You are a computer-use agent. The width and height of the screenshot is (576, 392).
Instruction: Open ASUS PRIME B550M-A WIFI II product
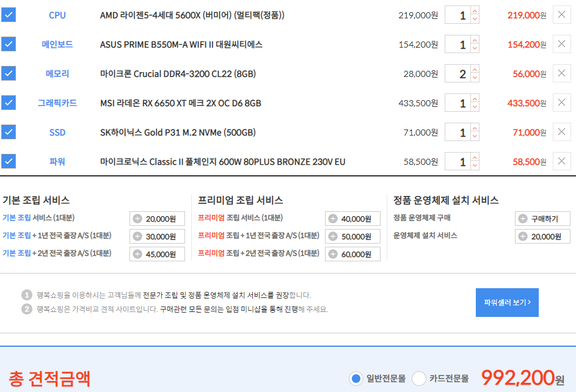181,45
